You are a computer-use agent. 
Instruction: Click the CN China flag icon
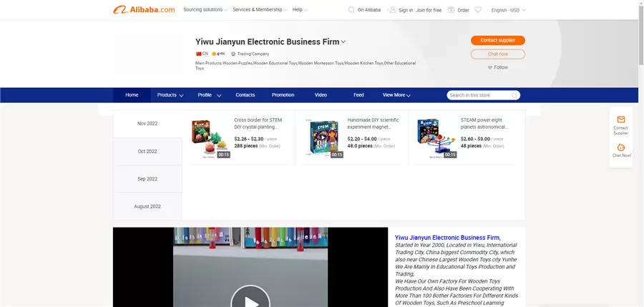[199, 54]
